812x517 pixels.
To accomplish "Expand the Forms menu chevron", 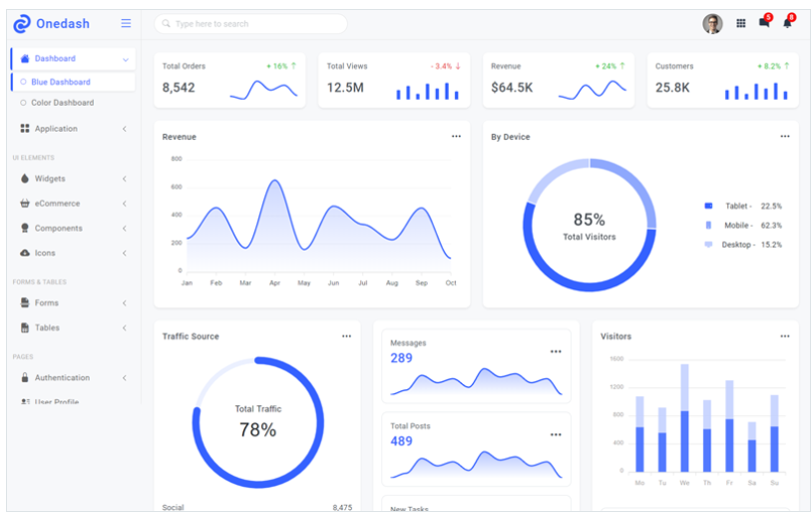I will 125,303.
